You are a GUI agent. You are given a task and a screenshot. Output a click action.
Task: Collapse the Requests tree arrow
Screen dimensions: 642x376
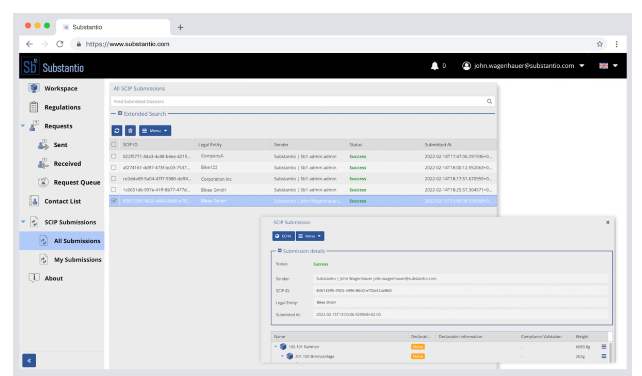pyautogui.click(x=23, y=126)
